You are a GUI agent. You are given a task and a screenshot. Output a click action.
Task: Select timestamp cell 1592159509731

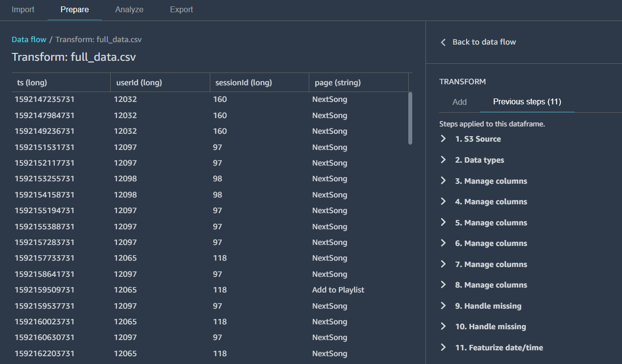point(45,290)
